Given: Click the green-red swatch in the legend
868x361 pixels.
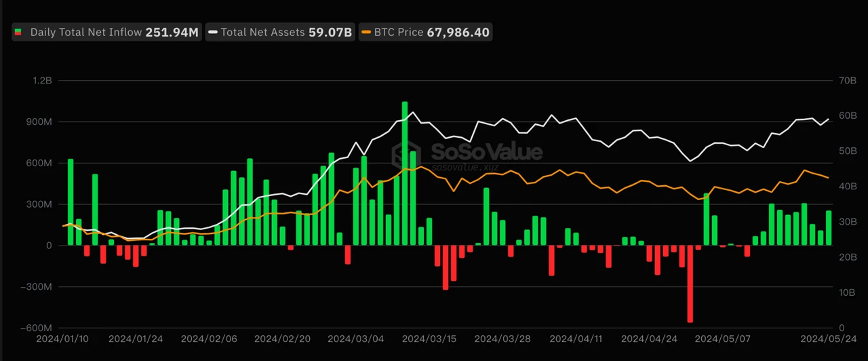Looking at the screenshot, I should click(18, 32).
